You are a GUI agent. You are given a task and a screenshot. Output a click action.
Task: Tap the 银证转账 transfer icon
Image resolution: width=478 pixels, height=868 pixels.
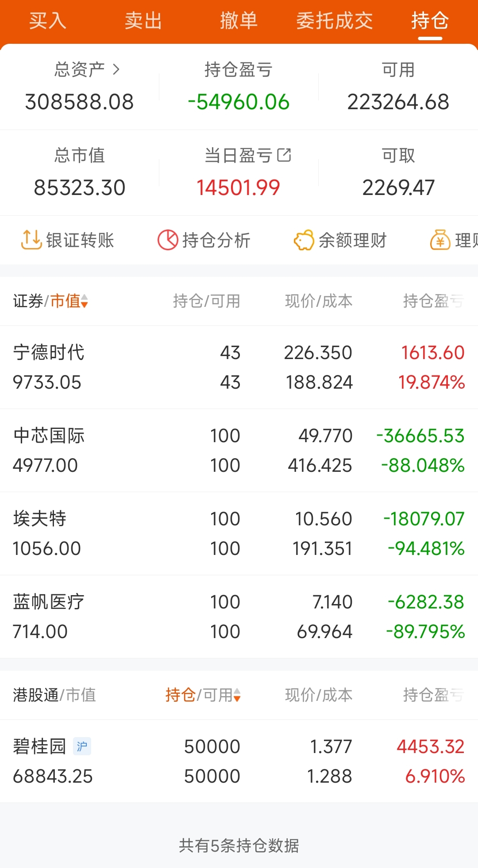point(31,240)
